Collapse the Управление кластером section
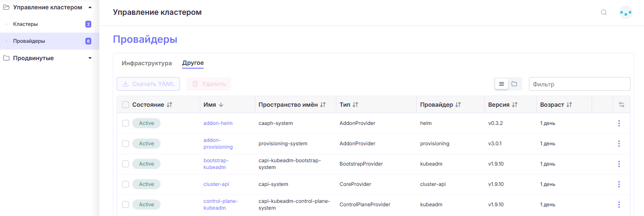644x216 pixels. tap(90, 7)
